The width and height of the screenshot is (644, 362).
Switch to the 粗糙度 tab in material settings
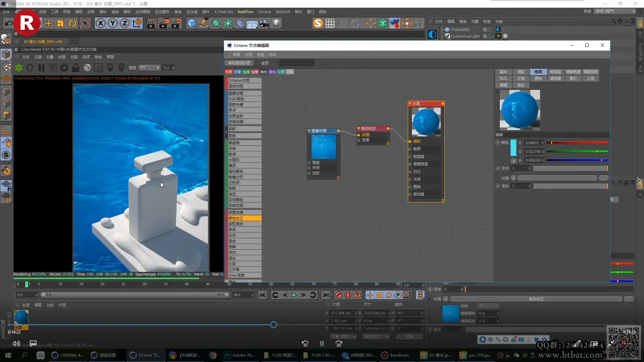coord(556,71)
